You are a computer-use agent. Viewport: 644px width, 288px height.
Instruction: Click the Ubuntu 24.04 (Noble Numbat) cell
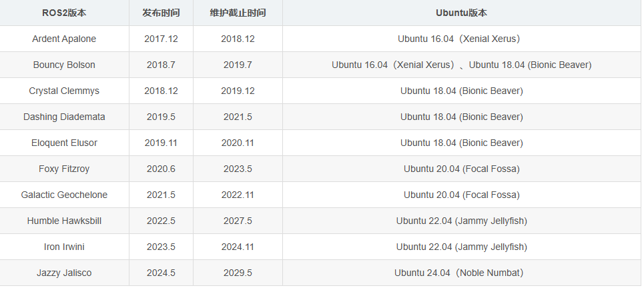461,273
